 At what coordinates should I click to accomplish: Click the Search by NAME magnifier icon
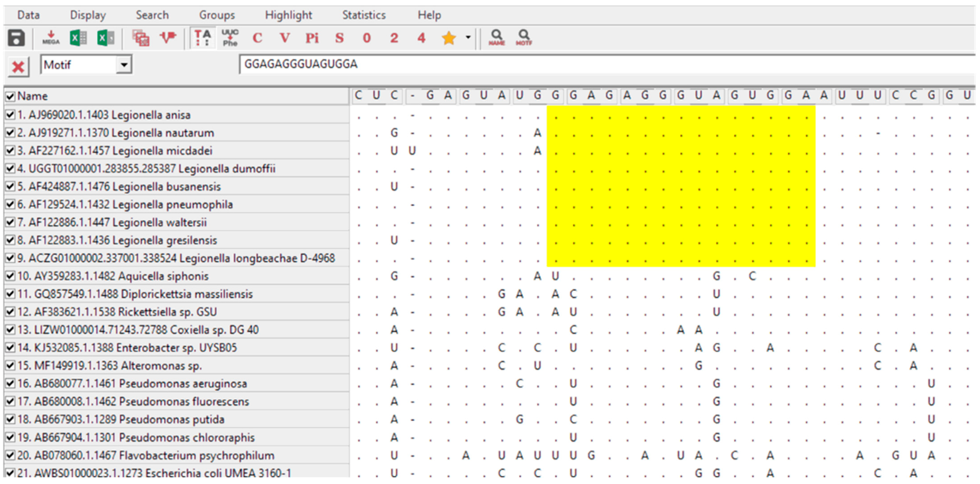[x=496, y=38]
